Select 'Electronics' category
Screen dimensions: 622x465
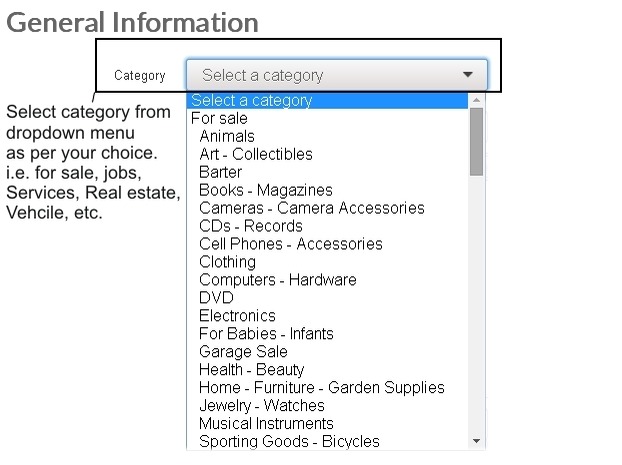click(237, 316)
